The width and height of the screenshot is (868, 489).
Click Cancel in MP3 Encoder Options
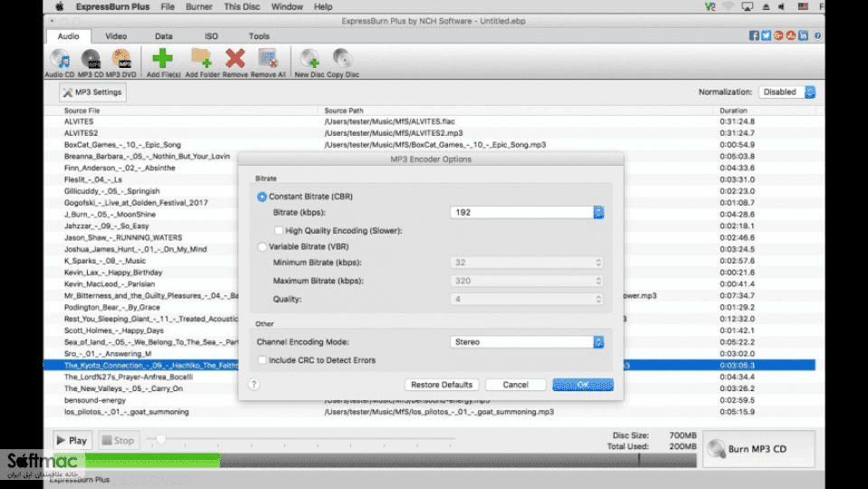515,384
